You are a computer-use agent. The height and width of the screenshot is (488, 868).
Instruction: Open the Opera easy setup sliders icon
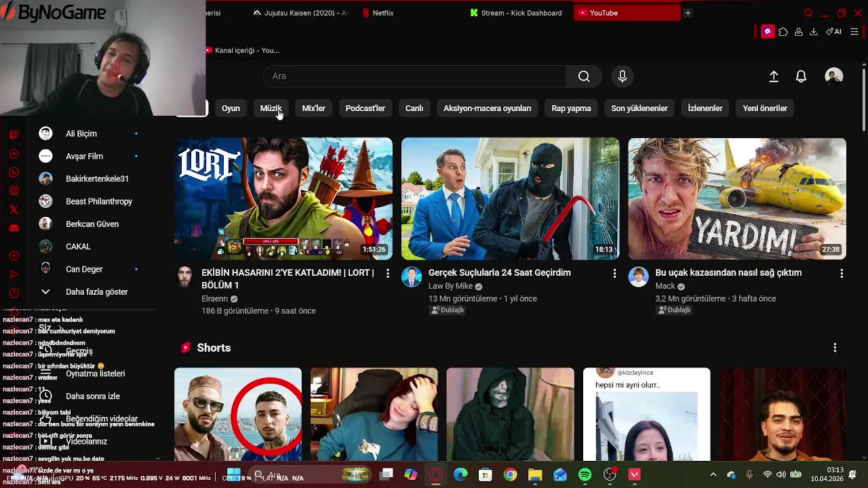tap(854, 32)
